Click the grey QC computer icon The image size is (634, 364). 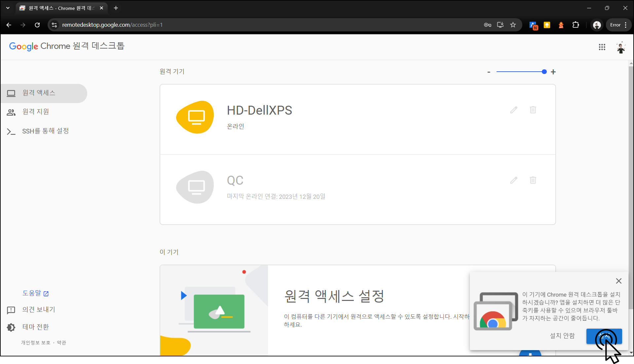[195, 187]
